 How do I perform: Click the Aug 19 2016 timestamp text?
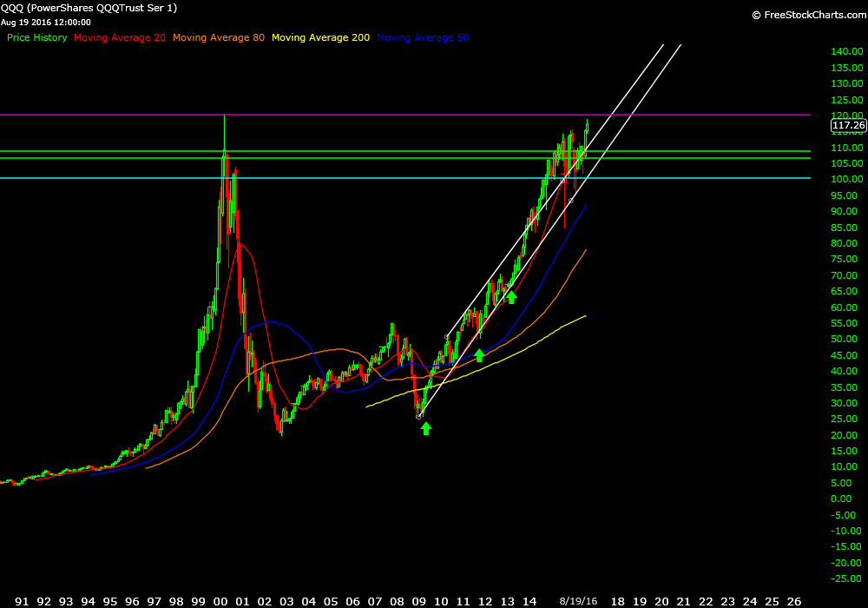(x=47, y=22)
